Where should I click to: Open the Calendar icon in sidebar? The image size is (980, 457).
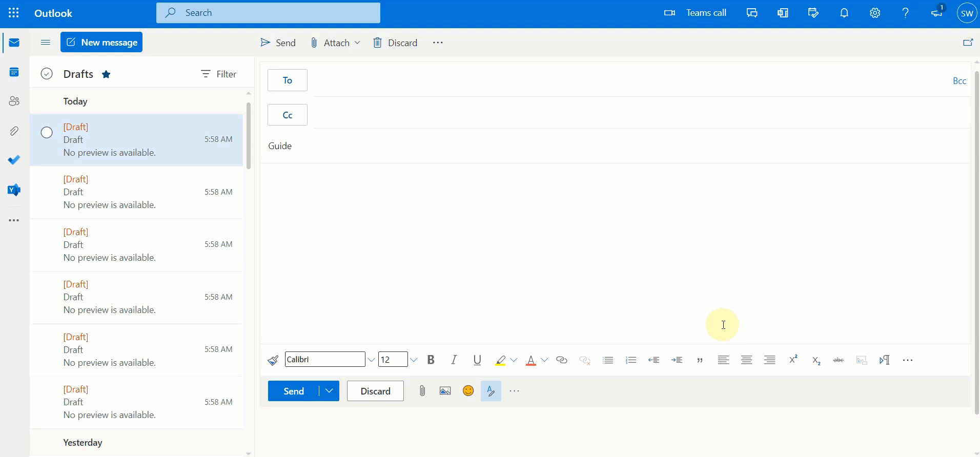(14, 72)
